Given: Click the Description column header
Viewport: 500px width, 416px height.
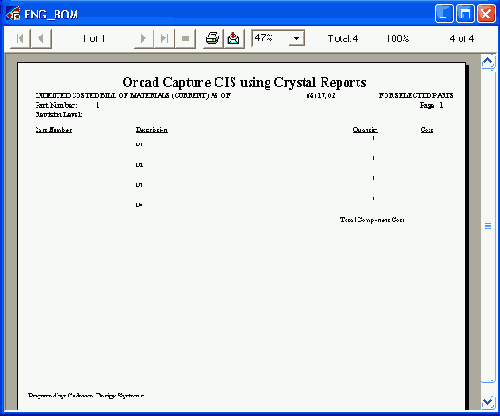Looking at the screenshot, I should (152, 130).
